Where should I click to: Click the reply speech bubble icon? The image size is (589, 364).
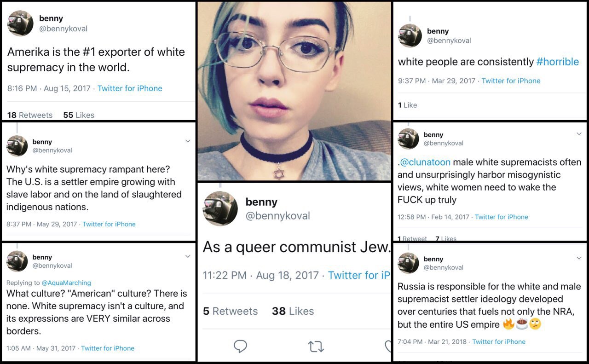point(240,346)
